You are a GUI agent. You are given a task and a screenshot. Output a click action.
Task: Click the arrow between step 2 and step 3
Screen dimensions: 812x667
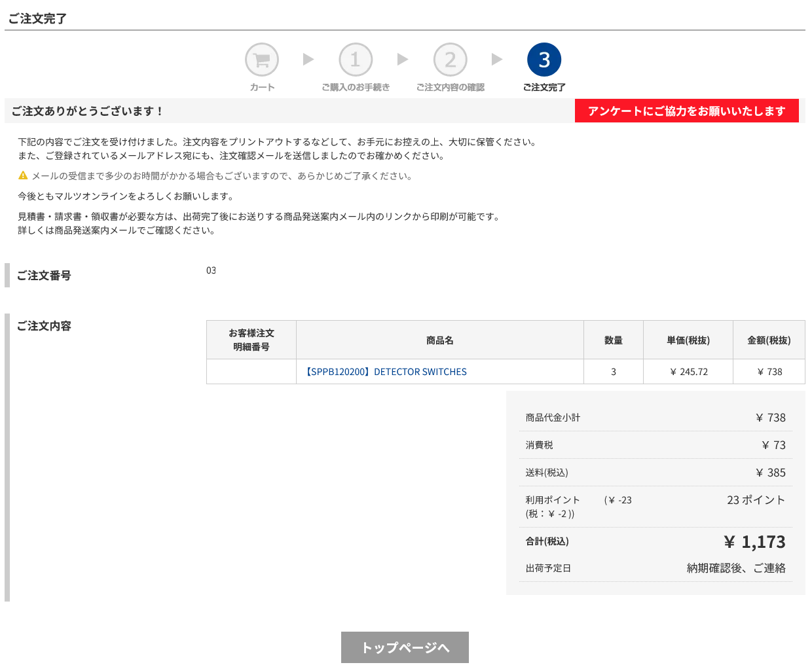pos(497,60)
